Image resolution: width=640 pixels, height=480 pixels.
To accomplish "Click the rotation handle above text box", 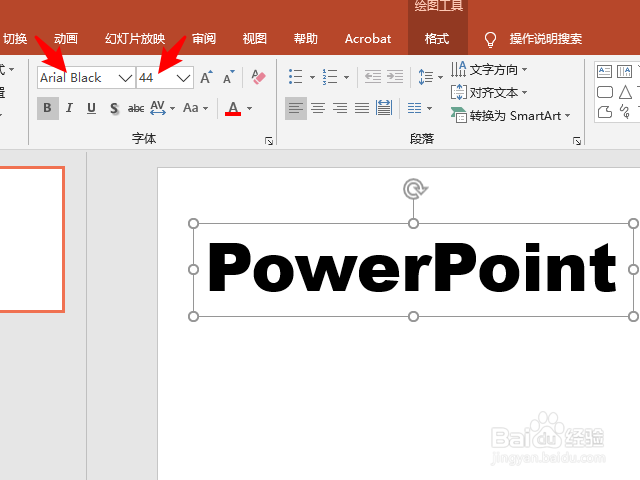I will coord(414,189).
